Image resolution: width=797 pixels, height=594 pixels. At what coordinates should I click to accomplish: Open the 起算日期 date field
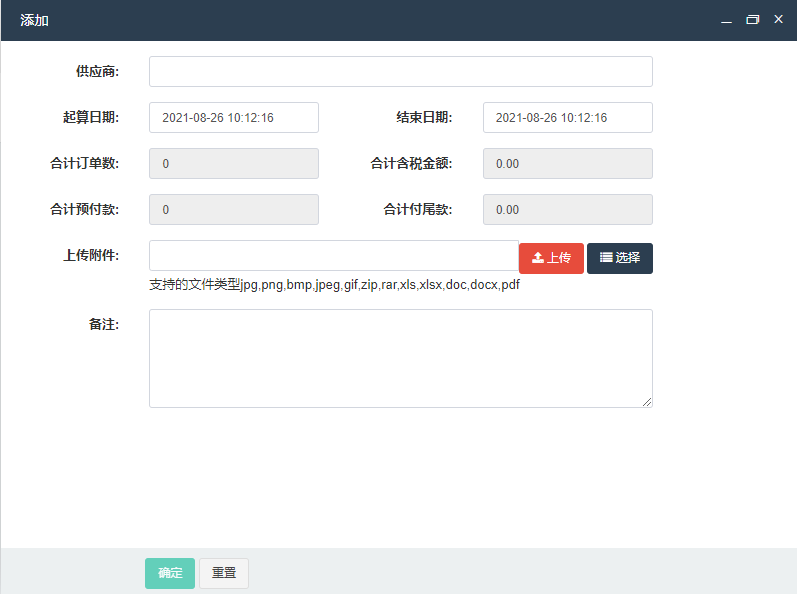pyautogui.click(x=234, y=117)
